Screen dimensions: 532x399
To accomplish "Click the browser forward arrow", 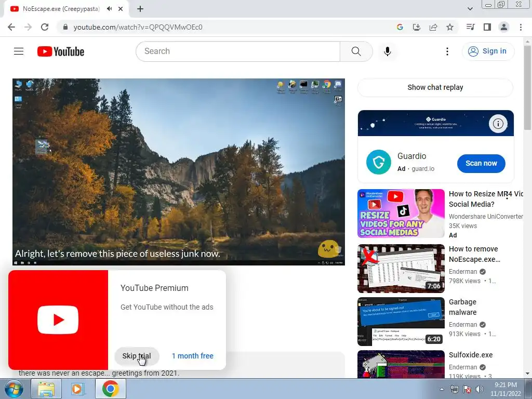I will 28,27.
